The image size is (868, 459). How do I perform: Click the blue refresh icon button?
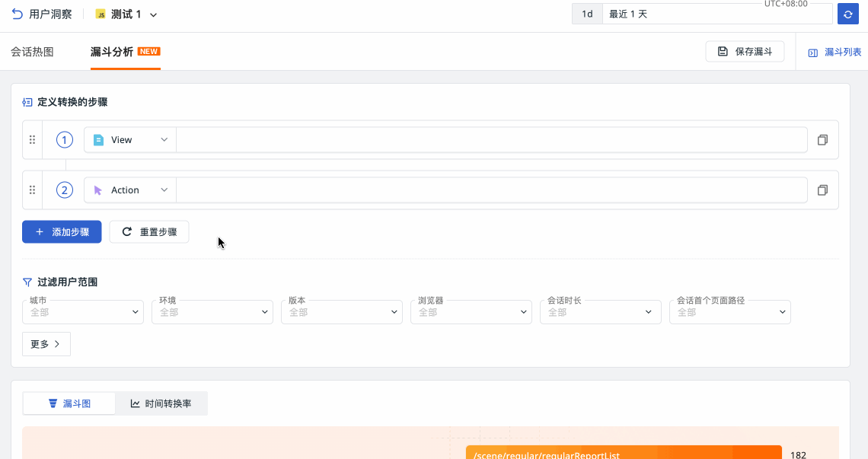tap(847, 14)
